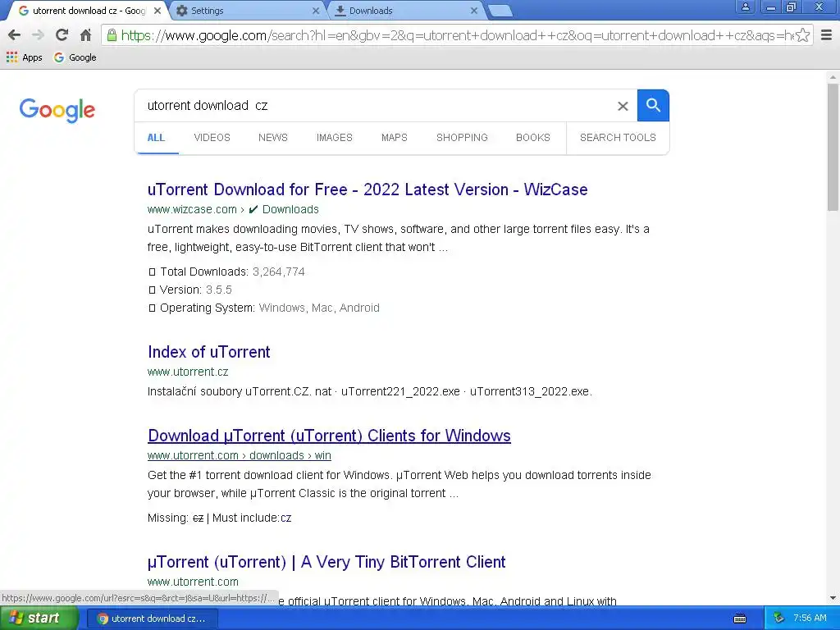Open the WizCase uTorrent Download result
This screenshot has height=630, width=840.
tap(367, 189)
